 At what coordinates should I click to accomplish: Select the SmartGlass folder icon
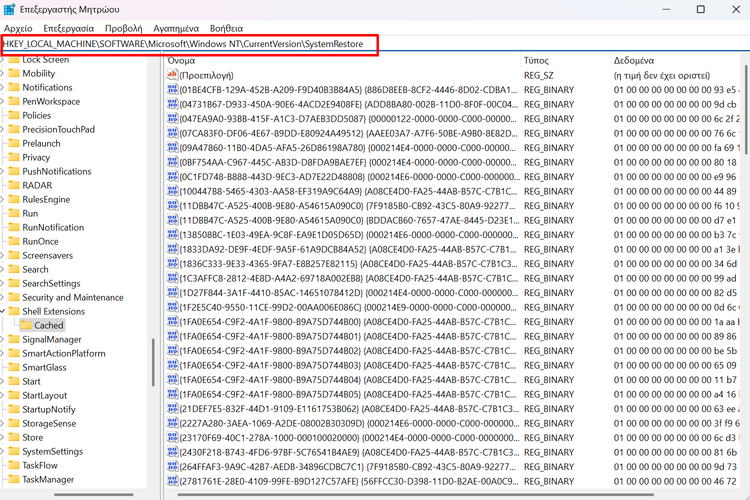14,367
